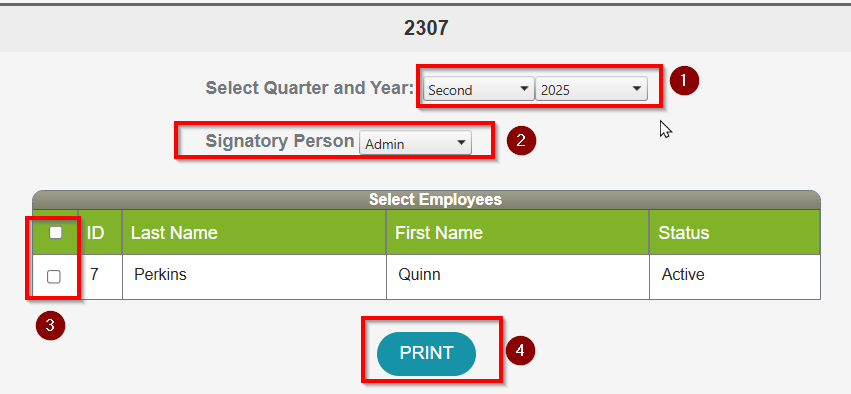Check the box for employee Perkins
This screenshot has height=394, width=851.
(x=54, y=277)
